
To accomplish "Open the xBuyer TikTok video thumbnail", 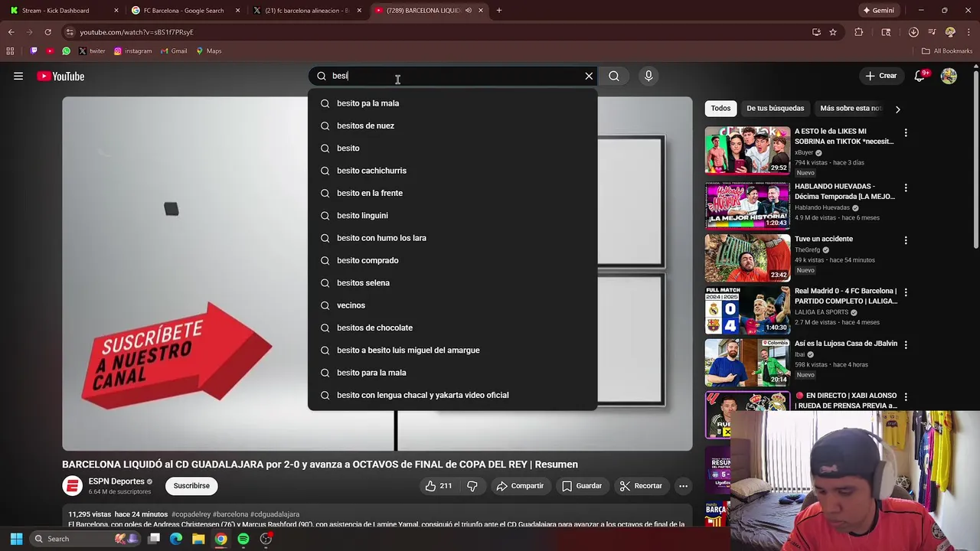I will pos(747,151).
